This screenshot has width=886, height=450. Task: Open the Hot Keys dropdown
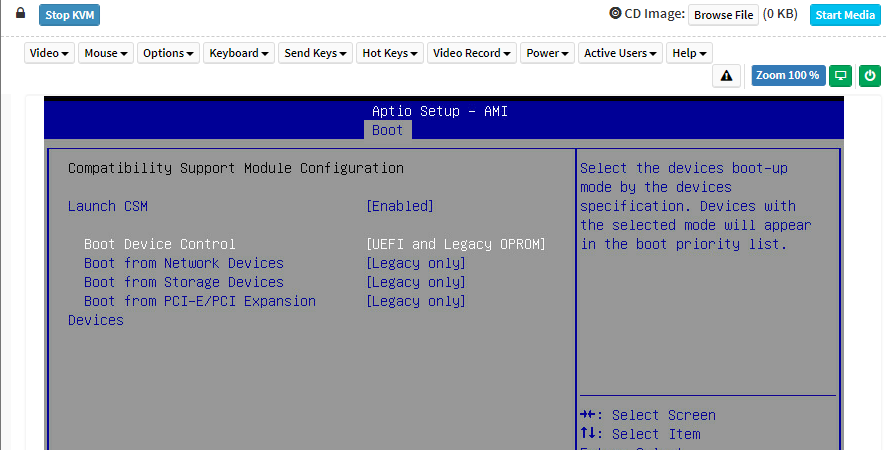[x=390, y=53]
